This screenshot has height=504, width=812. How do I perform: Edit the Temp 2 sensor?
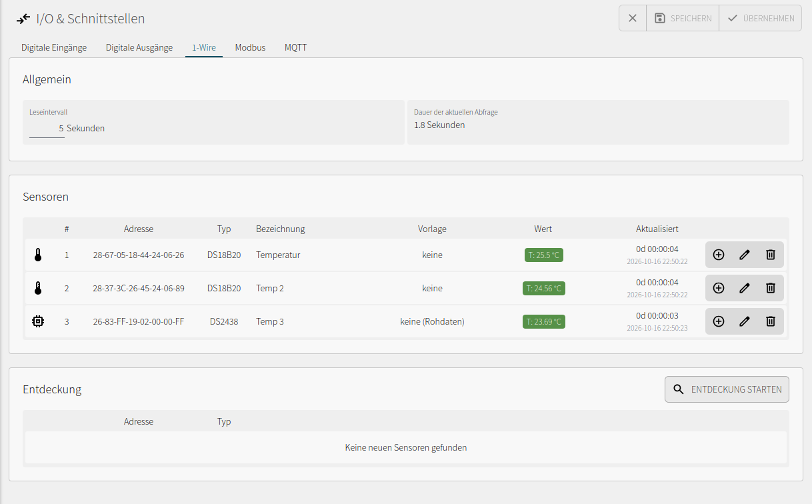point(745,288)
